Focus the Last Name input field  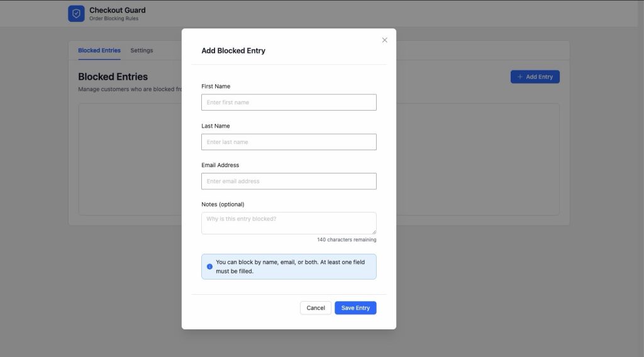(x=289, y=142)
